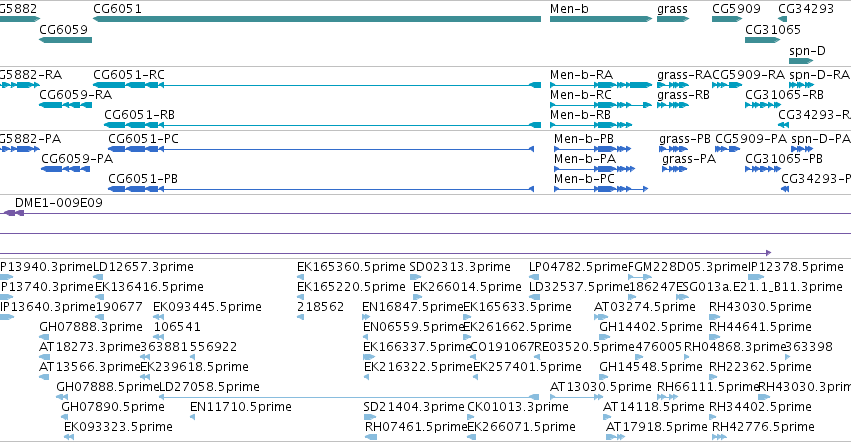Select the EK165360.5prime EST label
The height and width of the screenshot is (442, 851).
point(351,267)
